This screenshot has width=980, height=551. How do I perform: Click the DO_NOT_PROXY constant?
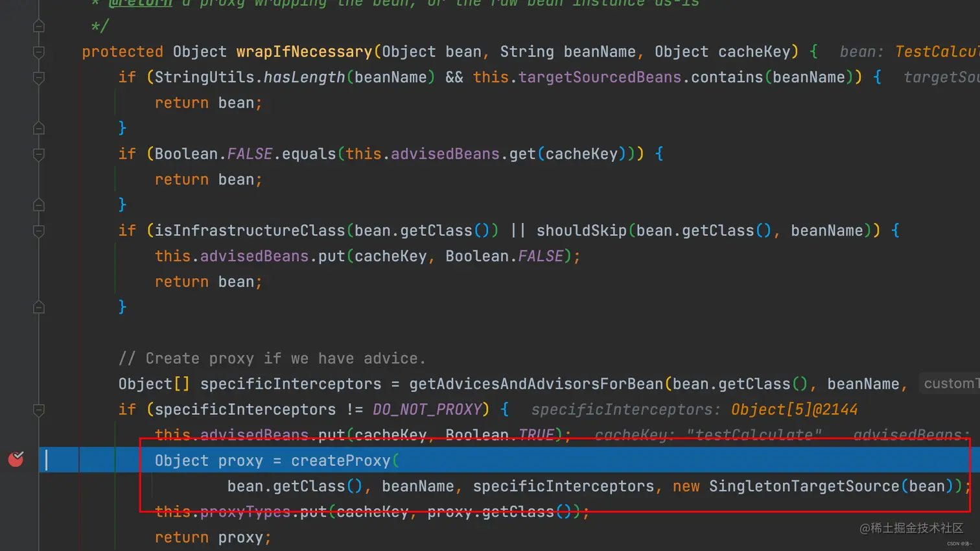point(427,410)
